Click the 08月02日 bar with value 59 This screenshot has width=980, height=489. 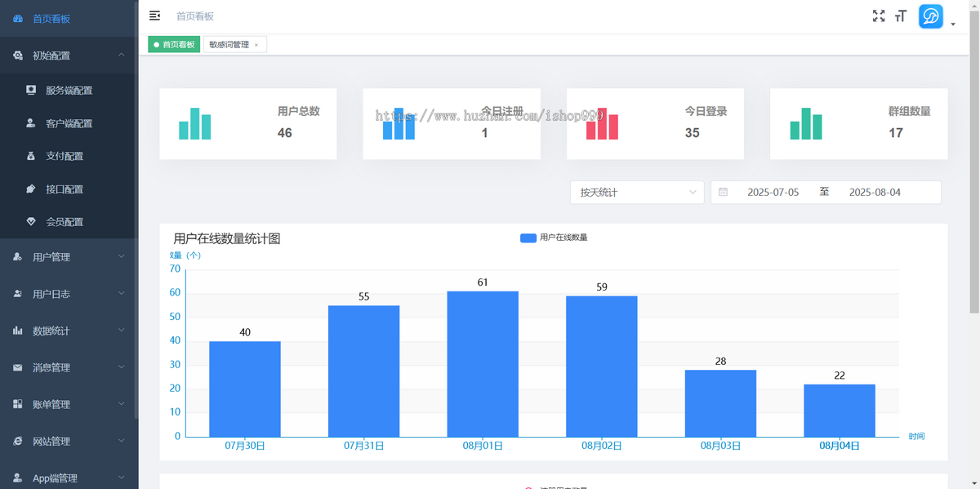(x=602, y=366)
